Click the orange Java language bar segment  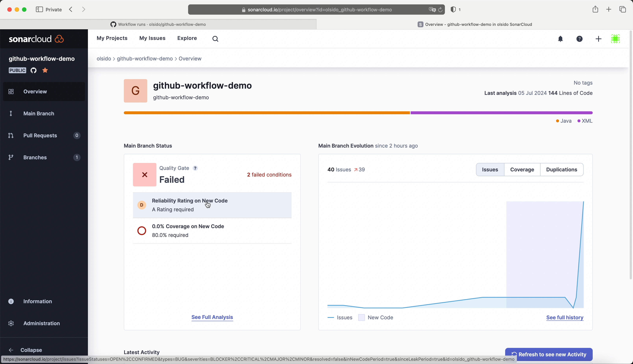coord(266,113)
